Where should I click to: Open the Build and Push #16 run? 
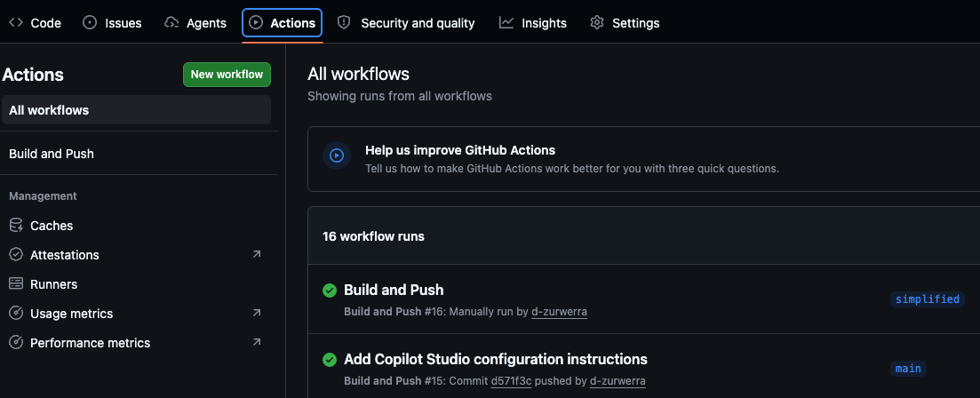tap(394, 290)
